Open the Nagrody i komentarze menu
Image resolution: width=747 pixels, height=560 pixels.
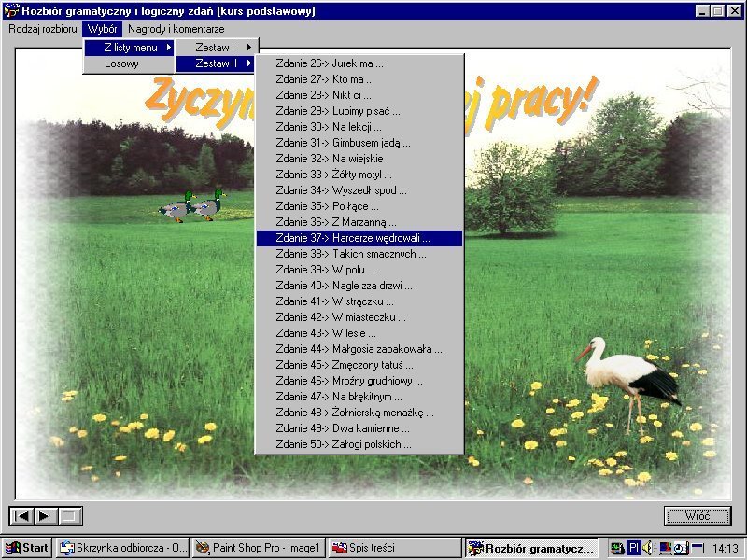[176, 29]
